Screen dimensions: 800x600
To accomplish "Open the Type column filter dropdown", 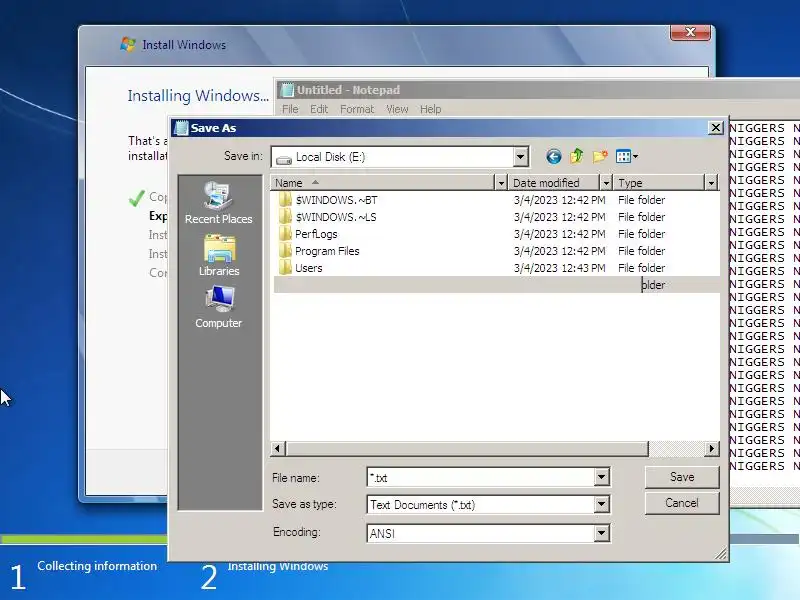I will click(711, 183).
